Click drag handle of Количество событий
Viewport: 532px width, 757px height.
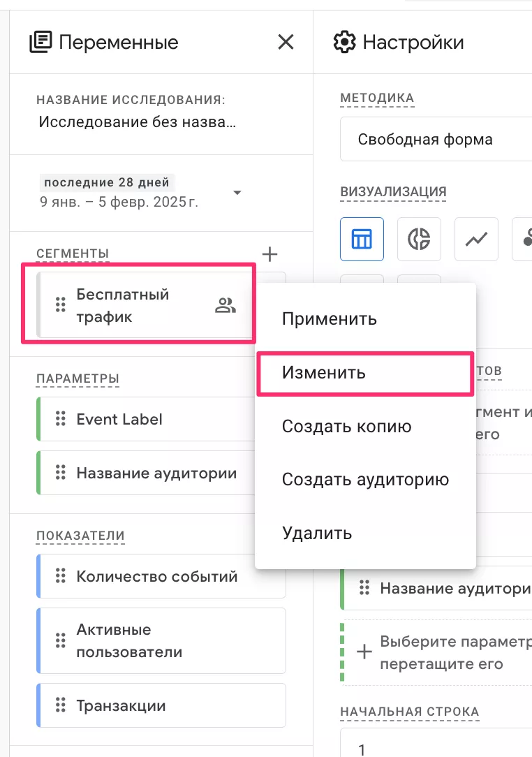tap(60, 575)
